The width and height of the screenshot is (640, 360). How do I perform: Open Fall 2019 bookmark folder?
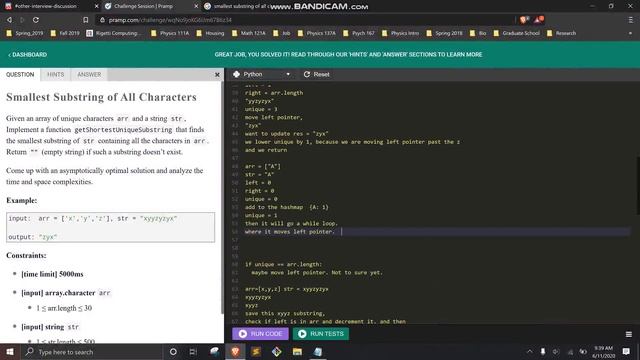tap(65, 33)
